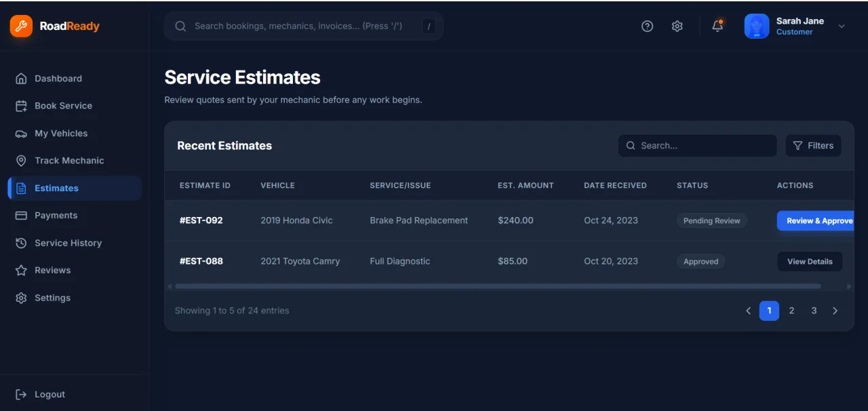Click the Service/Issue column header
The height and width of the screenshot is (411, 868).
tap(400, 185)
